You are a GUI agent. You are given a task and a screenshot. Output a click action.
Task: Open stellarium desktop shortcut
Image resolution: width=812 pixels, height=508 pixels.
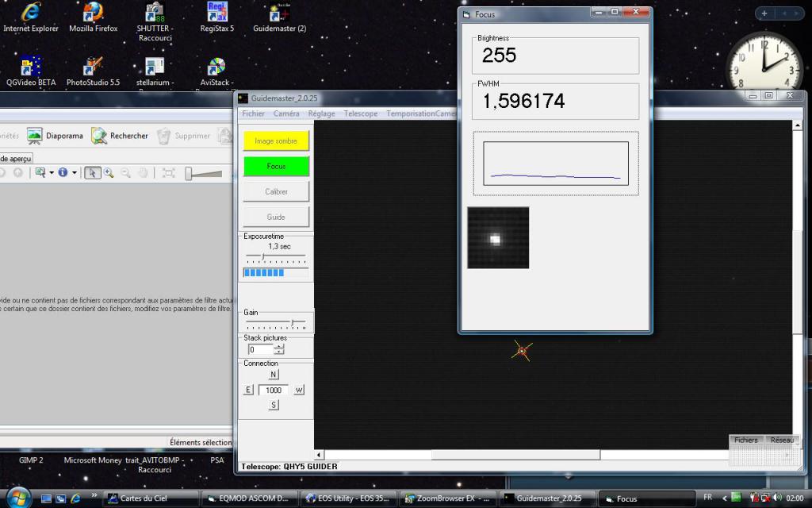pyautogui.click(x=155, y=71)
